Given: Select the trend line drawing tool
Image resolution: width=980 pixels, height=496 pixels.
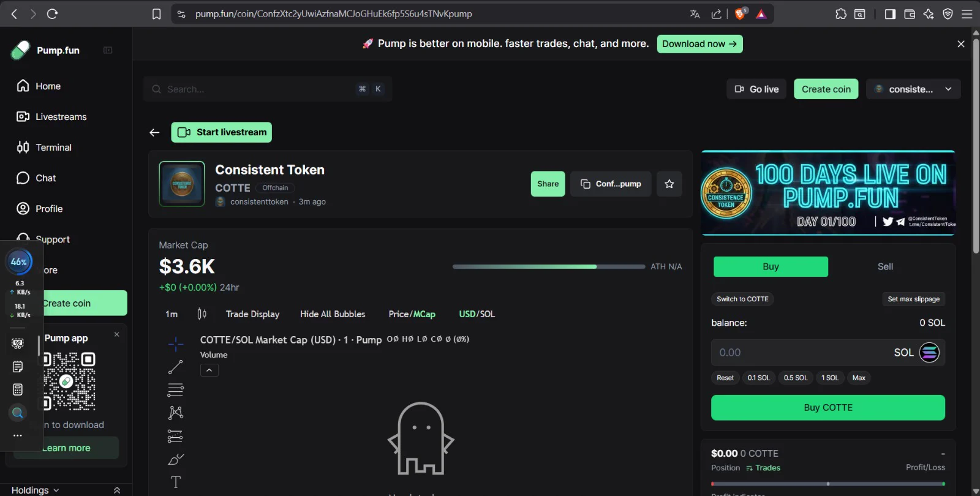Looking at the screenshot, I should pos(176,367).
